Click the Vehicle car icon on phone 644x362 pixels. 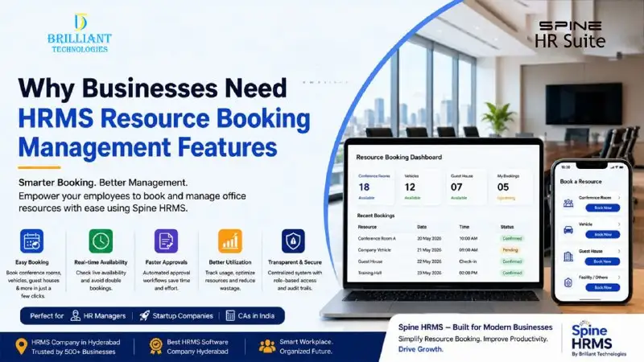568,230
